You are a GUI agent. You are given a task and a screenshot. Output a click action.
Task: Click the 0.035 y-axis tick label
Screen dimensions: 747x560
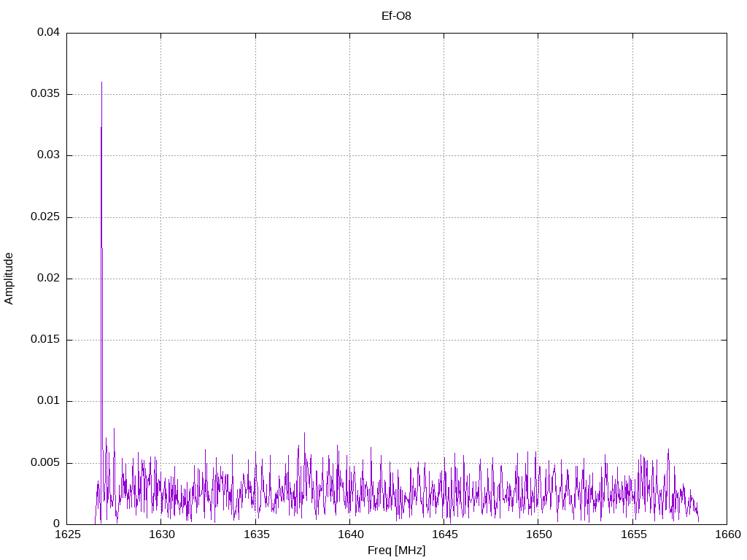click(x=45, y=94)
